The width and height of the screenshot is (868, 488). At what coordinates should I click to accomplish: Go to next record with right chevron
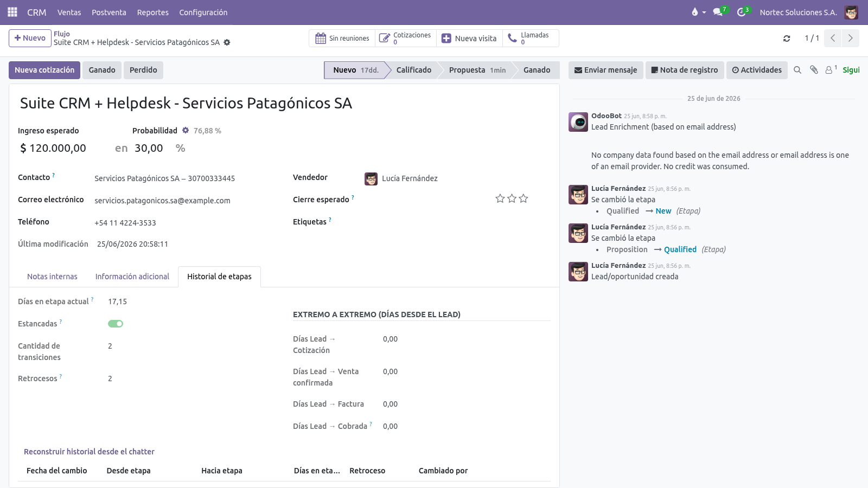pyautogui.click(x=851, y=38)
